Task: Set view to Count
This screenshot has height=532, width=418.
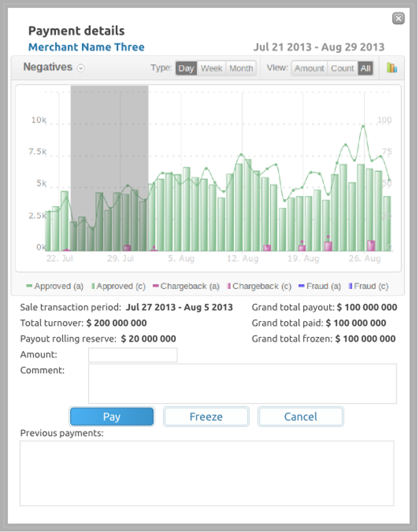Action: tap(342, 68)
